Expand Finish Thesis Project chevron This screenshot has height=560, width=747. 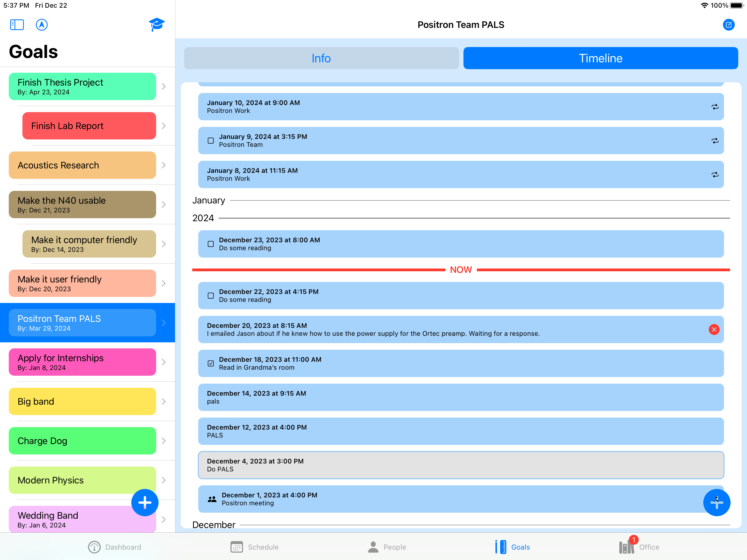click(x=164, y=86)
